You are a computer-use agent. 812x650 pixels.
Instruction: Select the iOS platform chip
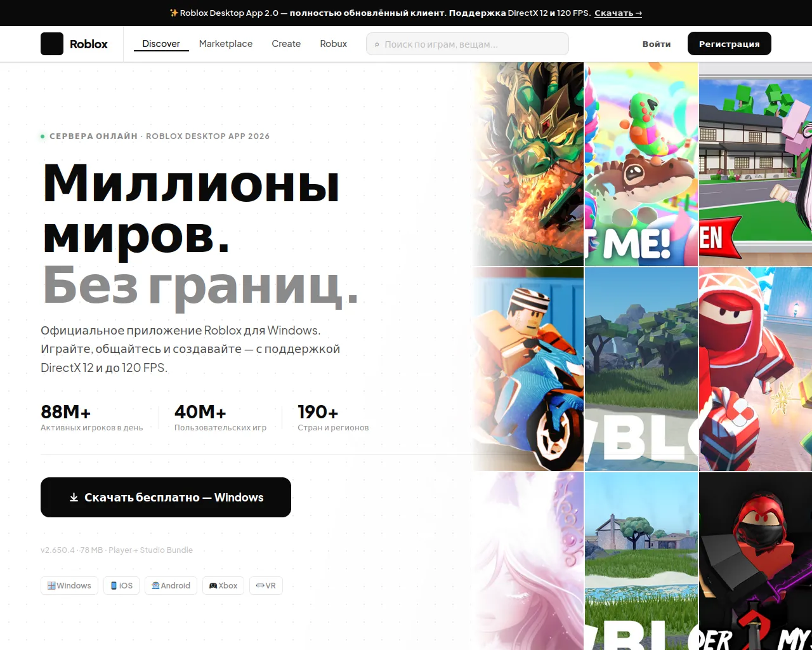[122, 585]
